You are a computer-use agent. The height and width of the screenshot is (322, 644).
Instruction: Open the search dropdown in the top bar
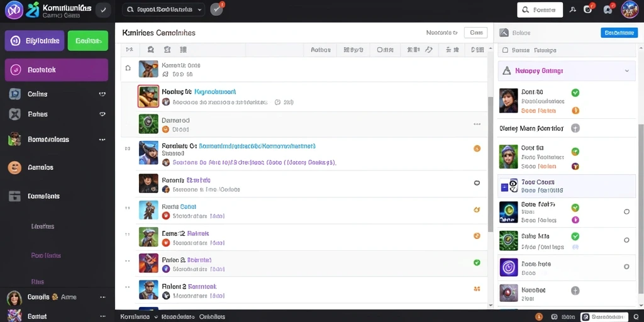point(164,9)
